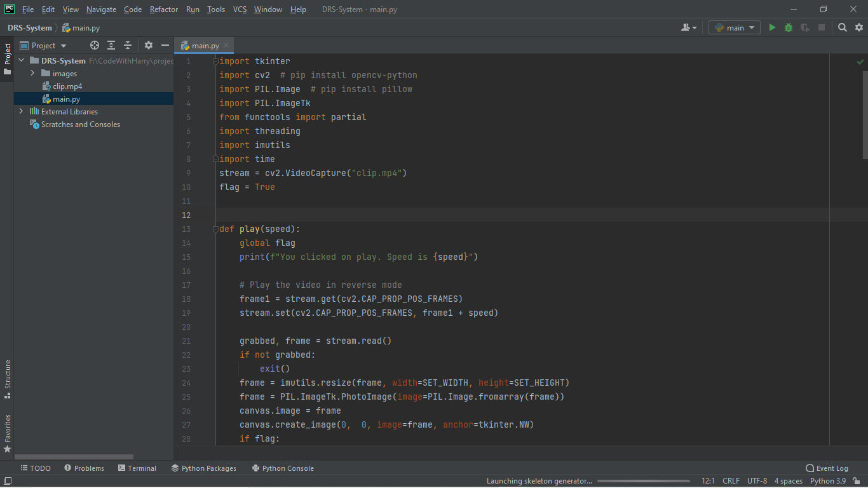Open the main run configuration dropdown
868x488 pixels.
pos(735,27)
